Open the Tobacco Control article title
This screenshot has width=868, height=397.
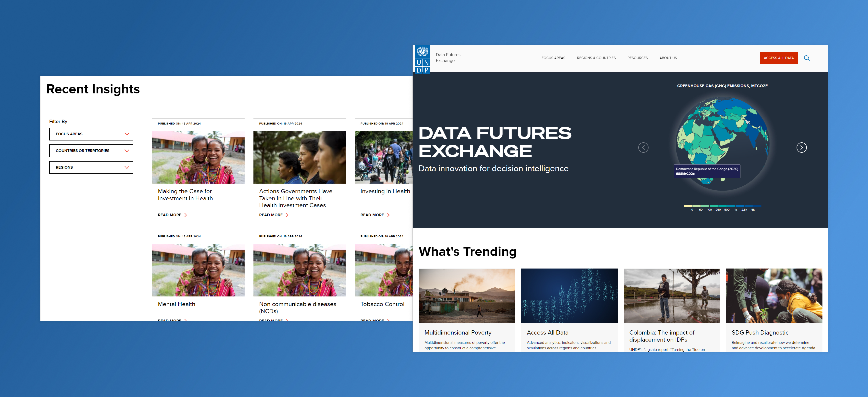tap(382, 304)
